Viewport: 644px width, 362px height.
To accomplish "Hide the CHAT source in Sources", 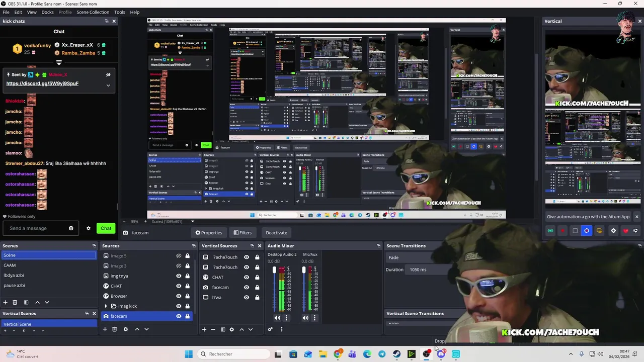I will (x=179, y=286).
